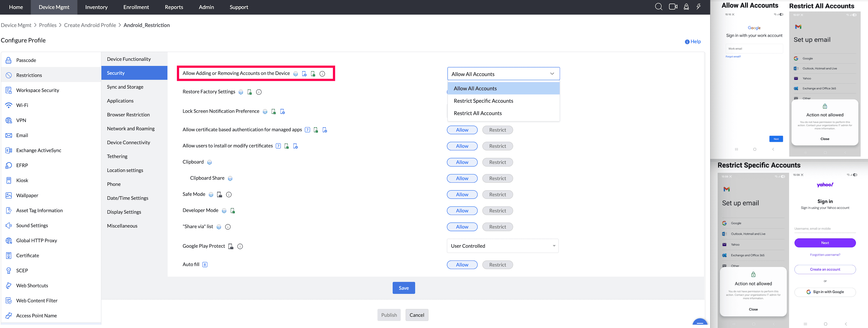This screenshot has height=328, width=868.
Task: Click the Save button
Action: (x=403, y=287)
